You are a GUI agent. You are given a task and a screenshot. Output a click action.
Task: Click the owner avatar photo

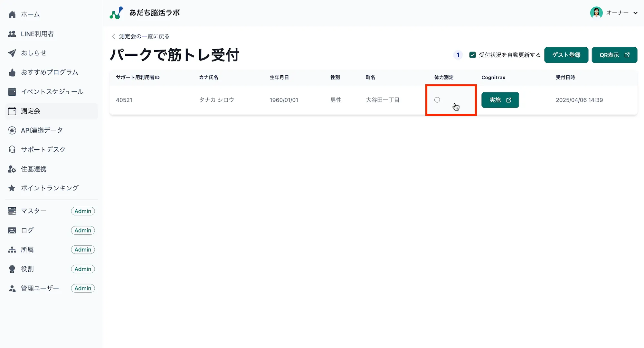tap(597, 13)
